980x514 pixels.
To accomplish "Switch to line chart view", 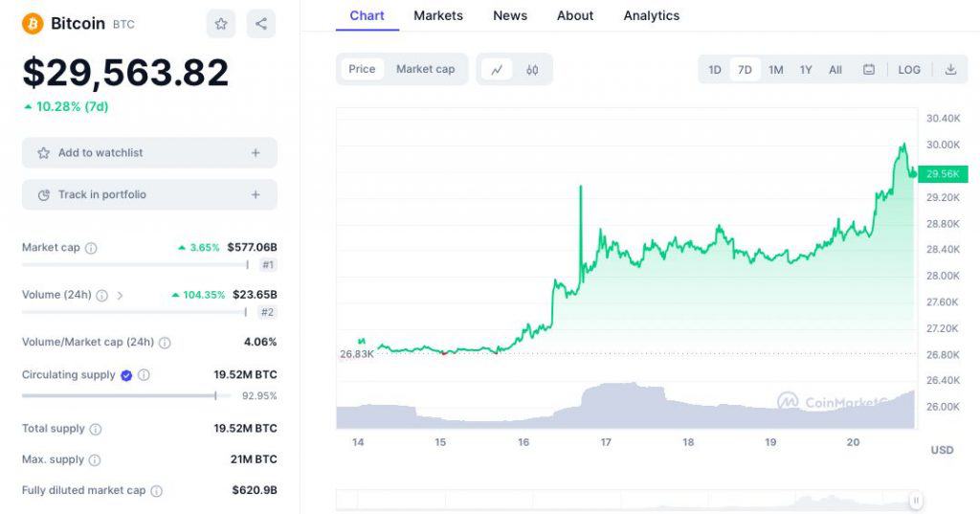I will click(x=497, y=70).
